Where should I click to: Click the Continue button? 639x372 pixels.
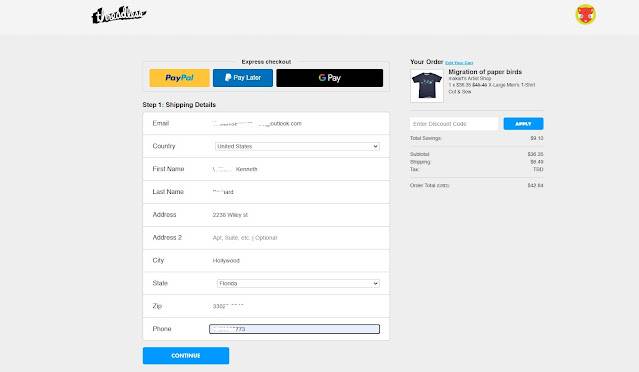(x=186, y=356)
